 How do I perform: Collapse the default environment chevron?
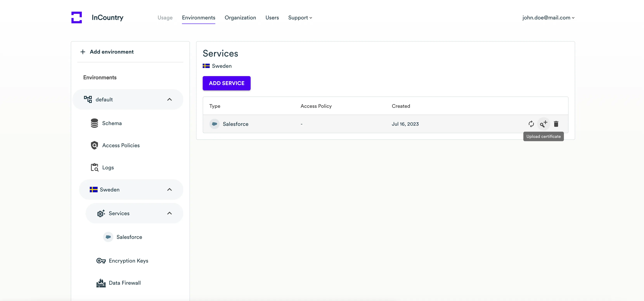[x=169, y=100]
